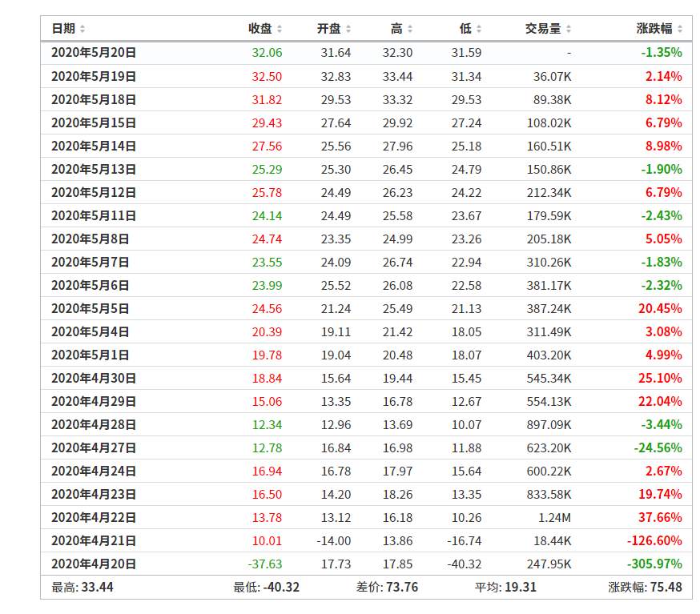Select the 2020年5月1日 date cell
This screenshot has height=614, width=700.
[x=91, y=355]
